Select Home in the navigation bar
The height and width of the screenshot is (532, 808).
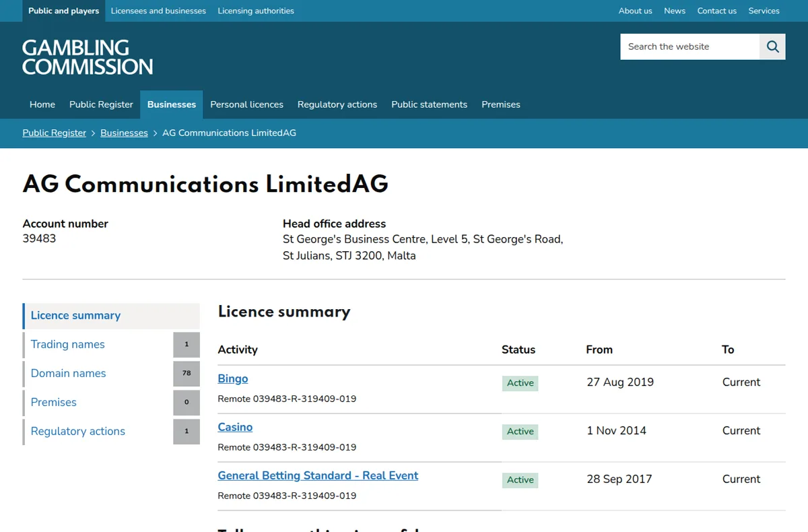pyautogui.click(x=42, y=104)
